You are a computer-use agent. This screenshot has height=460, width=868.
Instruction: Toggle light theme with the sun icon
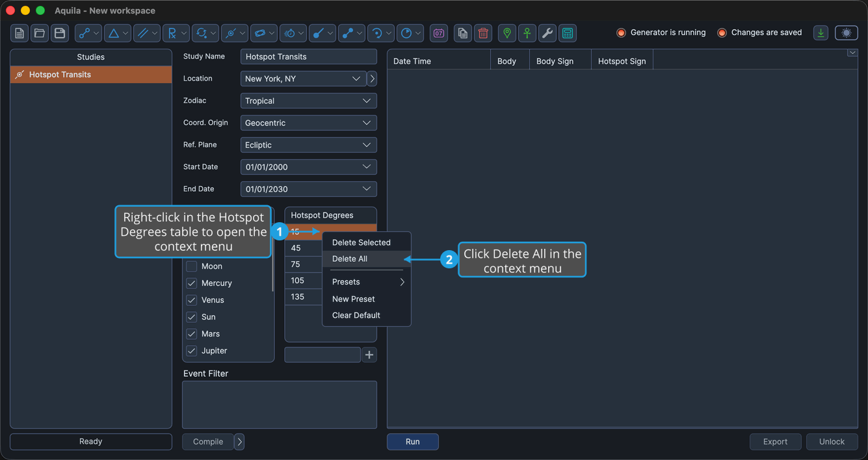(847, 33)
